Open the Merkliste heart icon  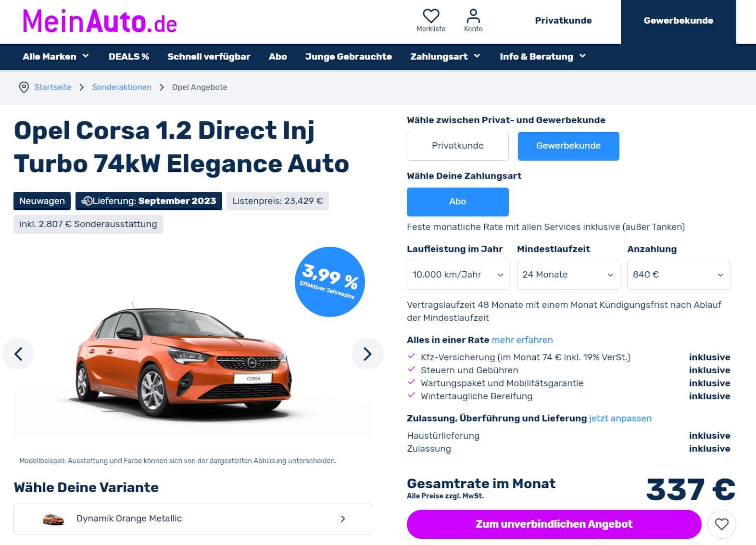click(x=431, y=16)
